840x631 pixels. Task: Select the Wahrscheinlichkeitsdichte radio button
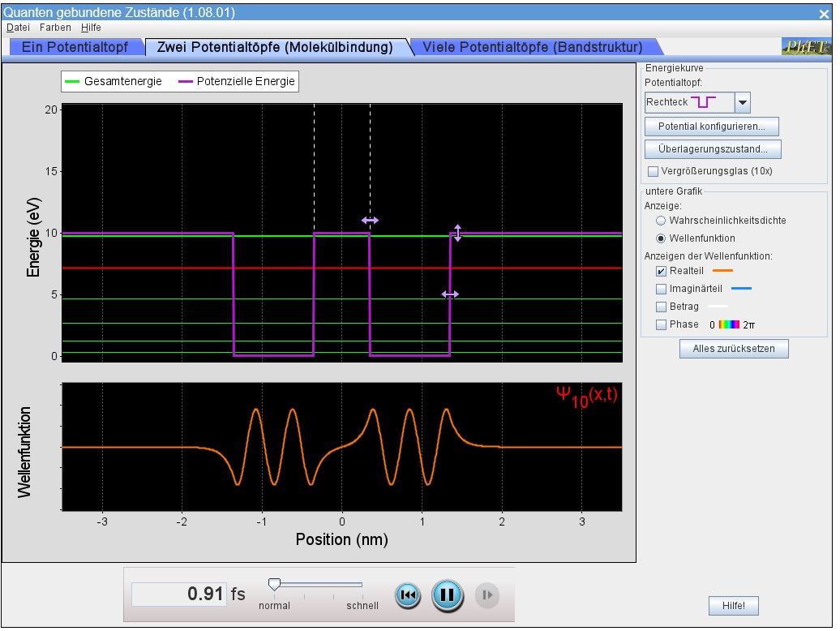661,221
